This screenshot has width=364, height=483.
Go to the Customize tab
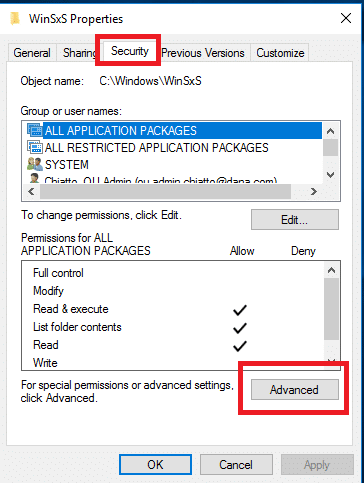[280, 53]
